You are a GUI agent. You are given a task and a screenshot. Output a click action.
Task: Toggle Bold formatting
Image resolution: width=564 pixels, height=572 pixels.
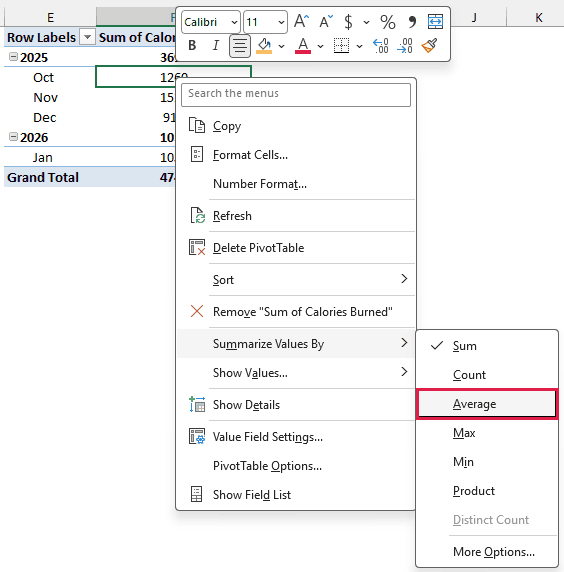(x=192, y=46)
